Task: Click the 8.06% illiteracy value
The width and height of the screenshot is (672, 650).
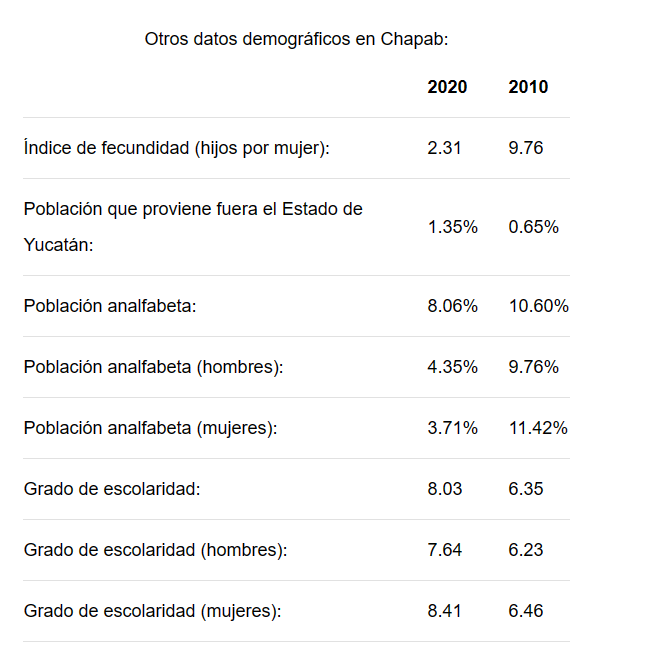Action: pos(452,306)
